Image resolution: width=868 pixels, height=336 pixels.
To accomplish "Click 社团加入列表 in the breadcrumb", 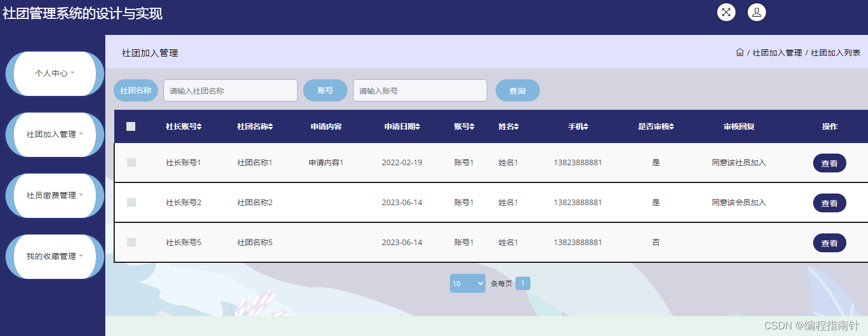I will click(836, 53).
